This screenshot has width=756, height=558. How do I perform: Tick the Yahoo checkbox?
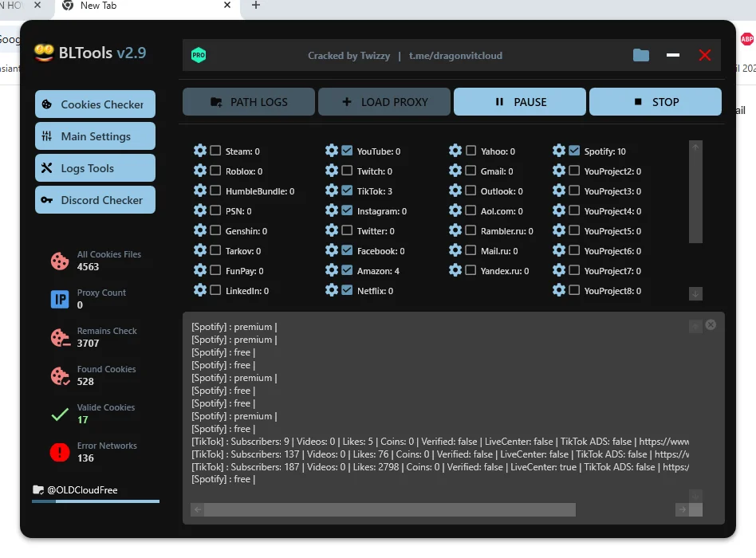tap(471, 151)
